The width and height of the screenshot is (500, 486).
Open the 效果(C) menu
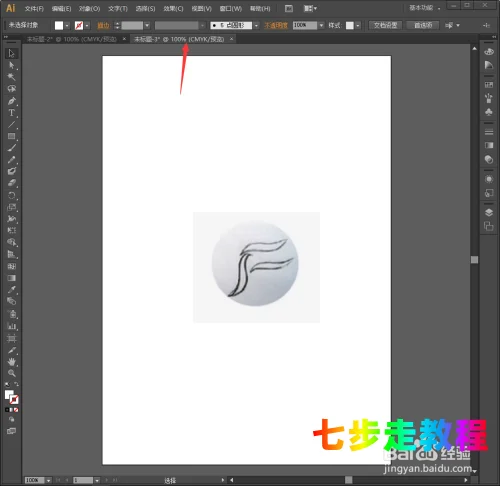[173, 9]
